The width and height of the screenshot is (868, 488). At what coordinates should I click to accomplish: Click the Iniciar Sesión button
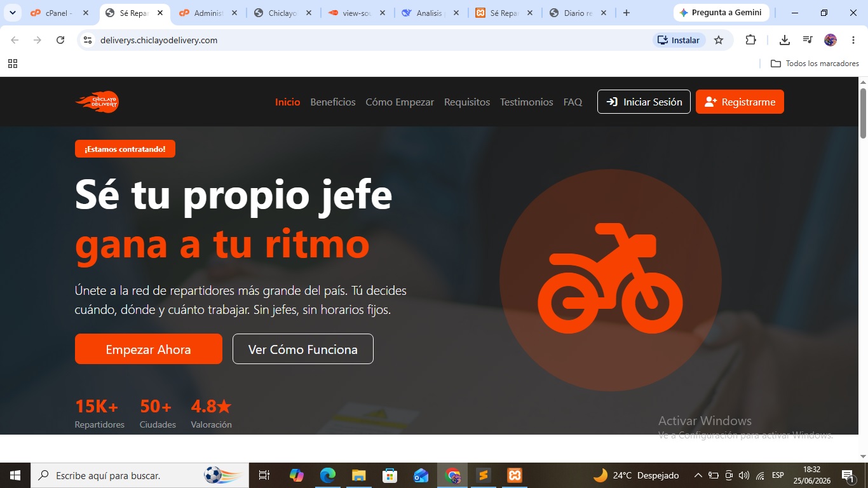pos(644,102)
